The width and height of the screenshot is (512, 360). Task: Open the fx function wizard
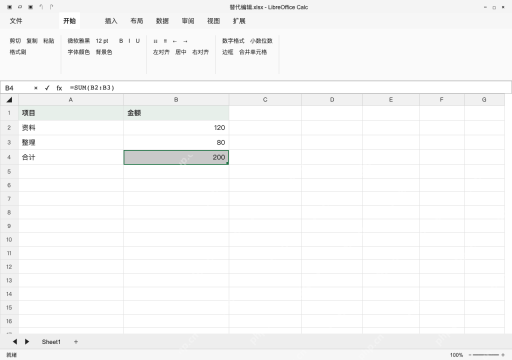tap(59, 88)
